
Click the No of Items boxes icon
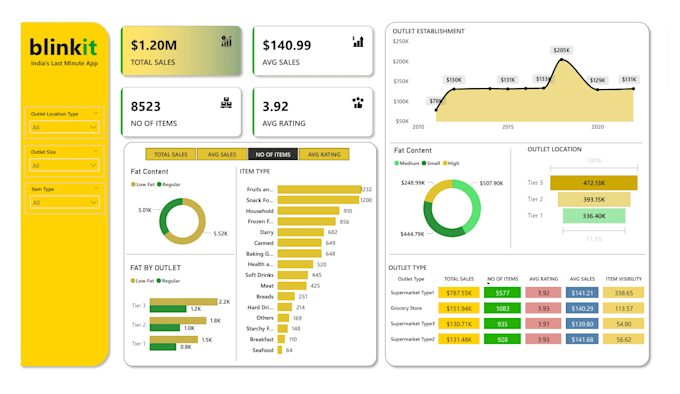tap(226, 103)
